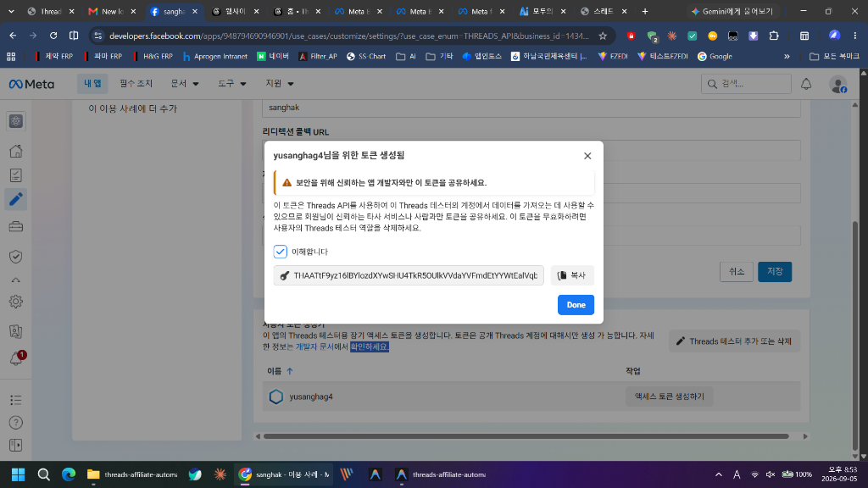The image size is (868, 488).
Task: Click horizontal scrollbar under tester table
Action: (526, 436)
